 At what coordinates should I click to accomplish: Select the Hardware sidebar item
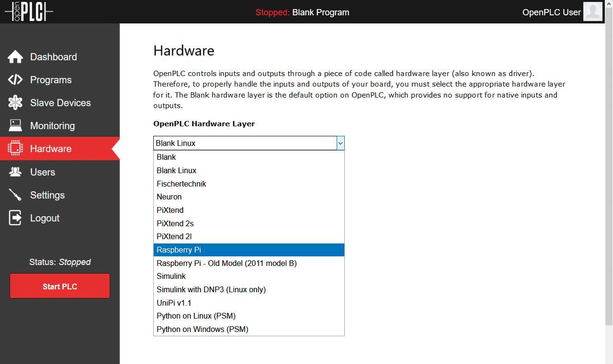[x=60, y=149]
